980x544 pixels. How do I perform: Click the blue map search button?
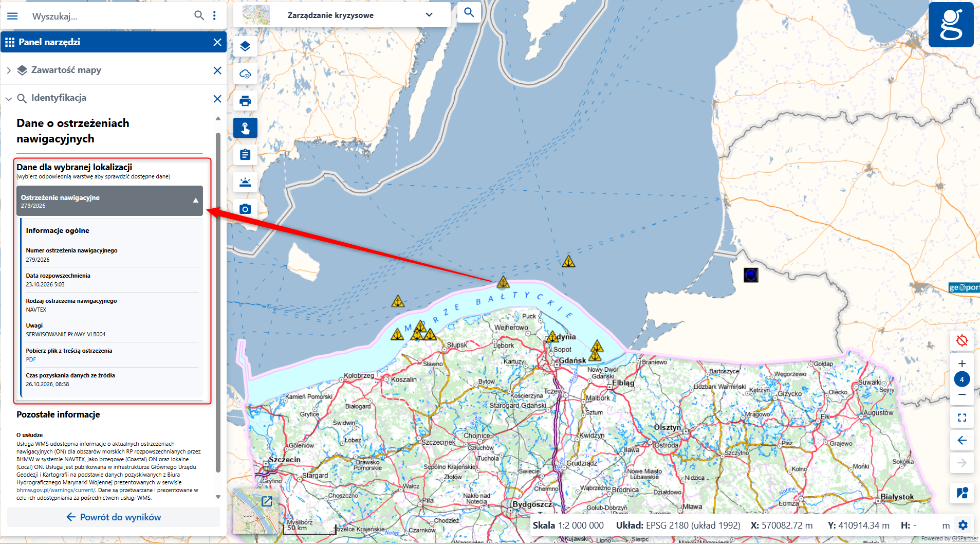[469, 12]
